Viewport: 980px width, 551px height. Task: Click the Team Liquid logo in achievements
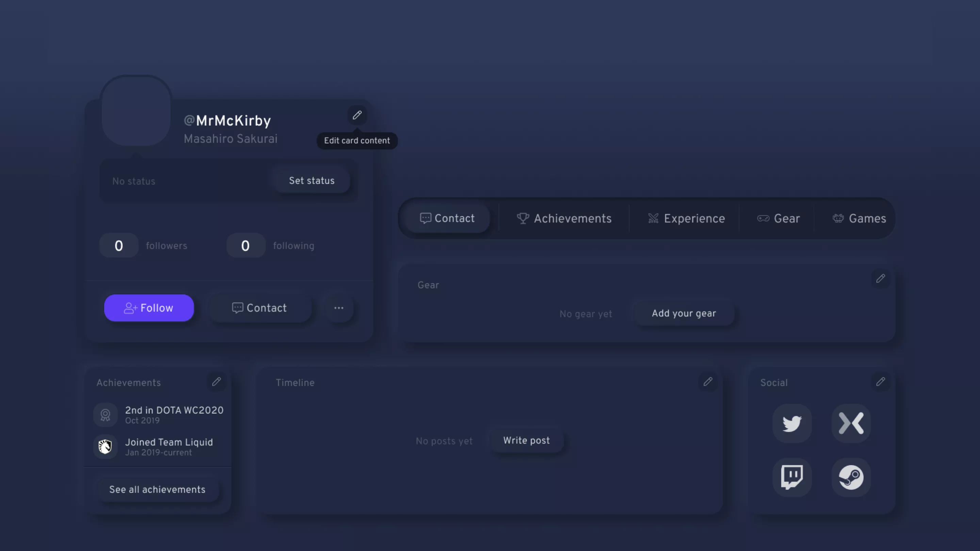coord(105,447)
